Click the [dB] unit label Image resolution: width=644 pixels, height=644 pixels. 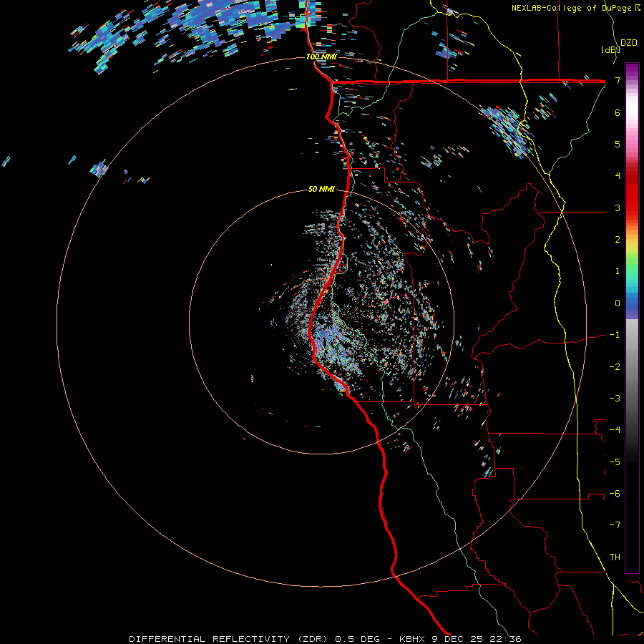[610, 49]
